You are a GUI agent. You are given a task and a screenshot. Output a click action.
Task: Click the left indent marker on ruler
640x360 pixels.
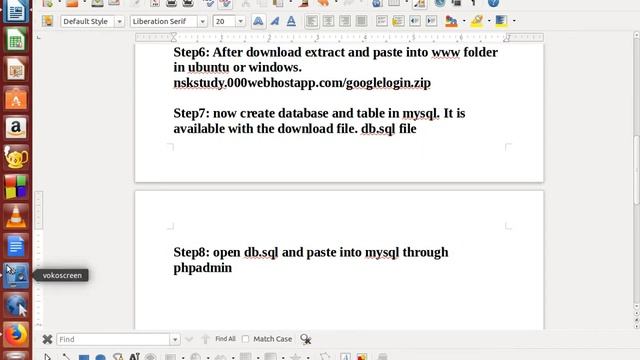(x=174, y=38)
